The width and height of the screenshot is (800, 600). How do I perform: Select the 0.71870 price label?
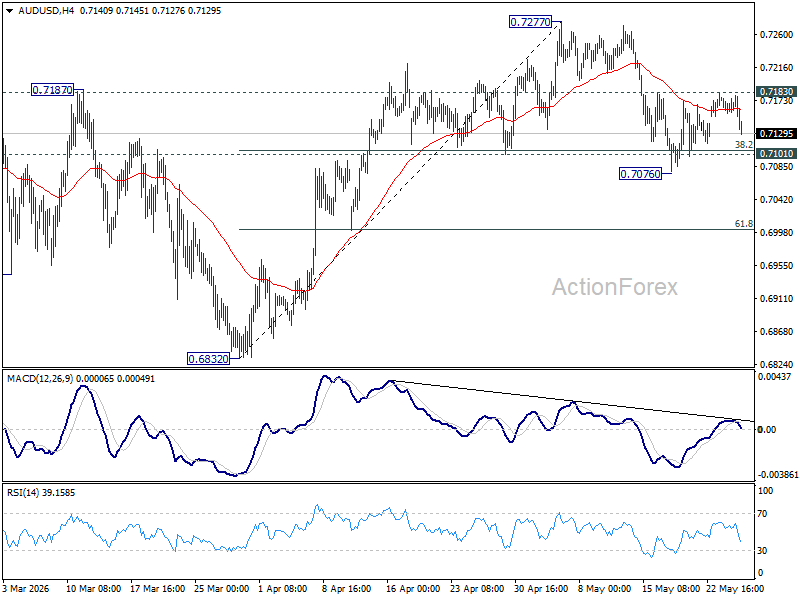[53, 90]
